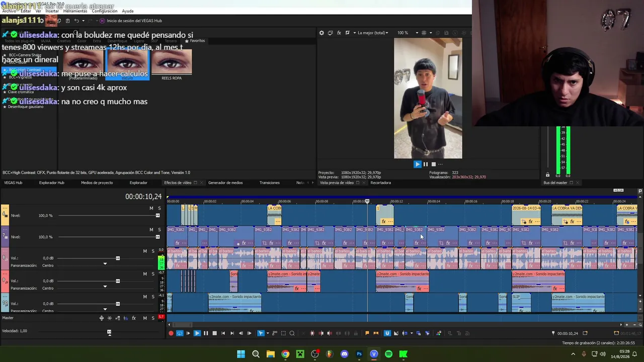Click the track 6 Nivel slider handle

coord(157,216)
